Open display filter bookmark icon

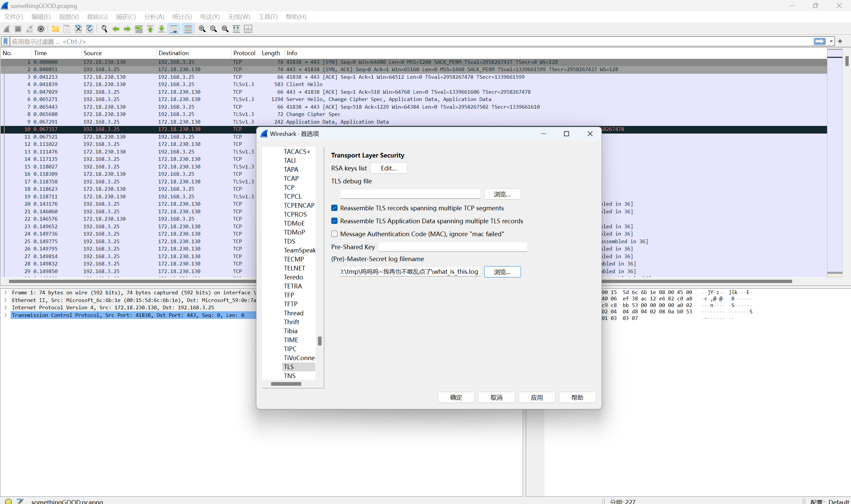point(5,42)
